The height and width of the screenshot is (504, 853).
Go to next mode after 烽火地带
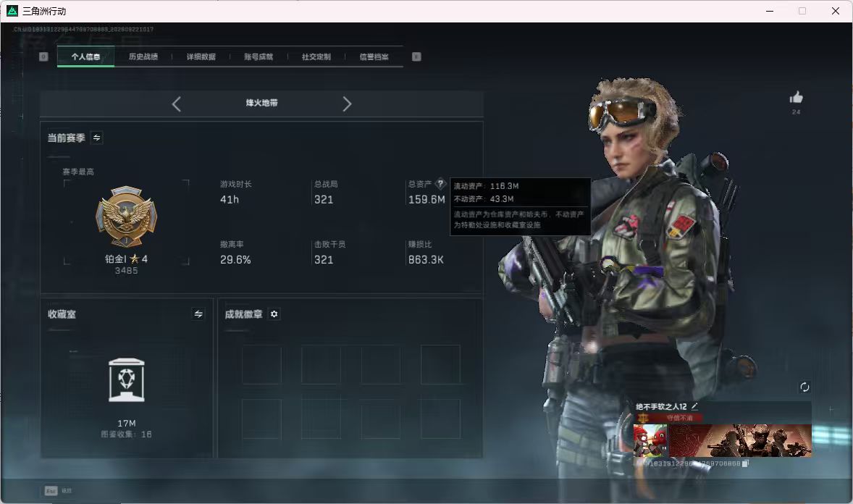point(347,104)
